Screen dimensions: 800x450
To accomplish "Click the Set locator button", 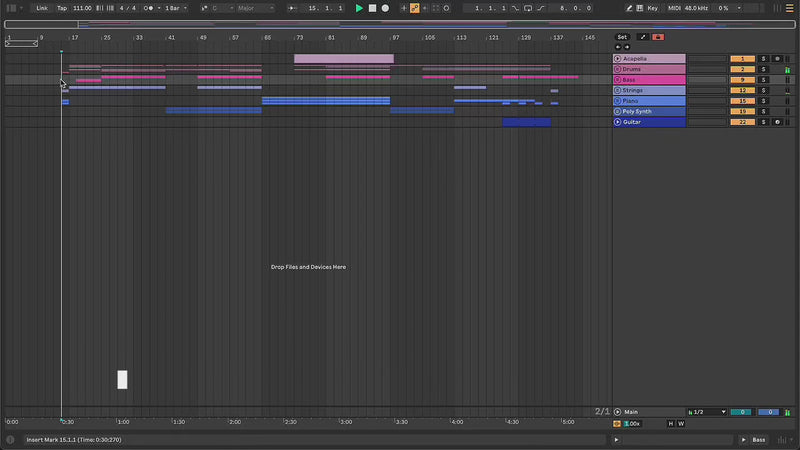I will tap(622, 37).
